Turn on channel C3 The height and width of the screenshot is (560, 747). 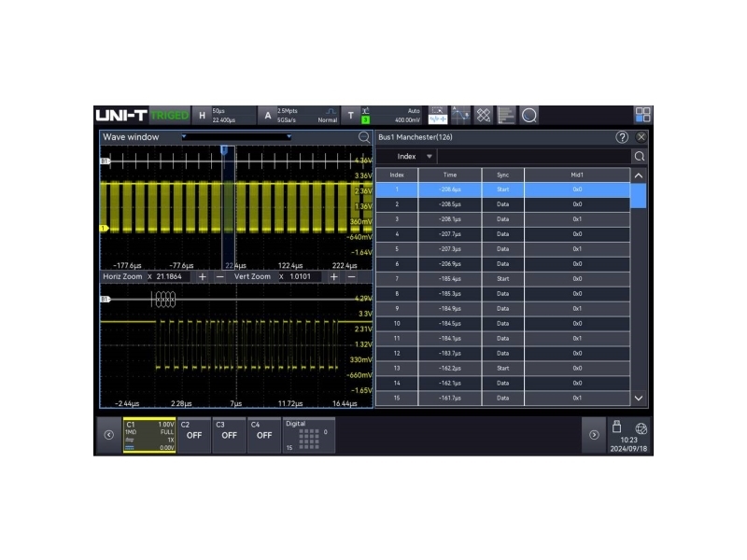tap(229, 435)
